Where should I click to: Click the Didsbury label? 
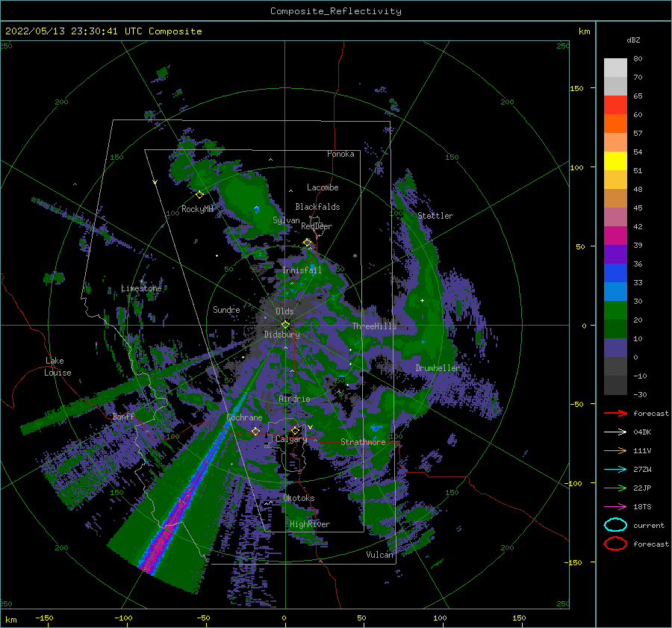[x=281, y=335]
